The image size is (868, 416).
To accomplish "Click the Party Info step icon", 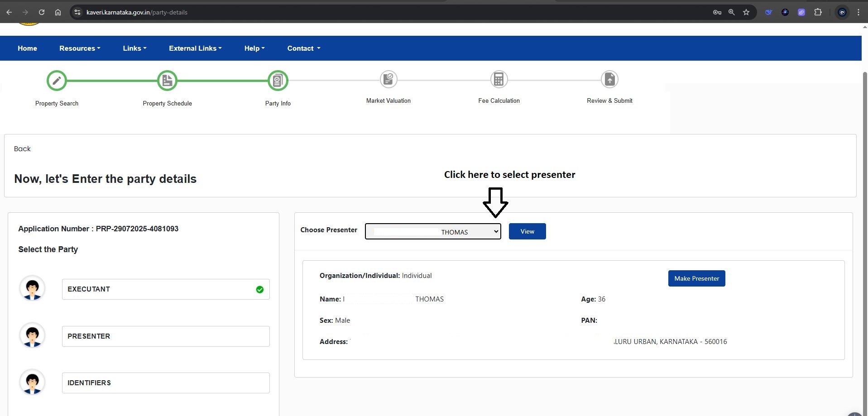I will point(278,81).
